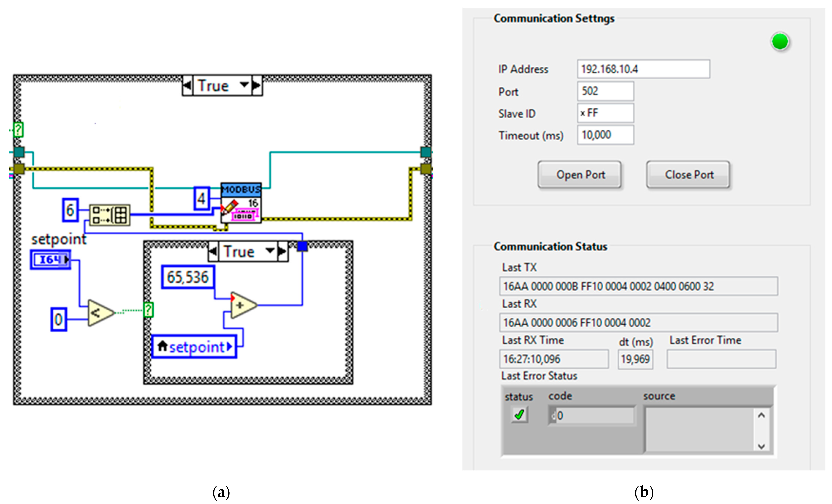832x504 pixels.
Task: Click the 65,536 numeric constant
Action: [x=188, y=277]
